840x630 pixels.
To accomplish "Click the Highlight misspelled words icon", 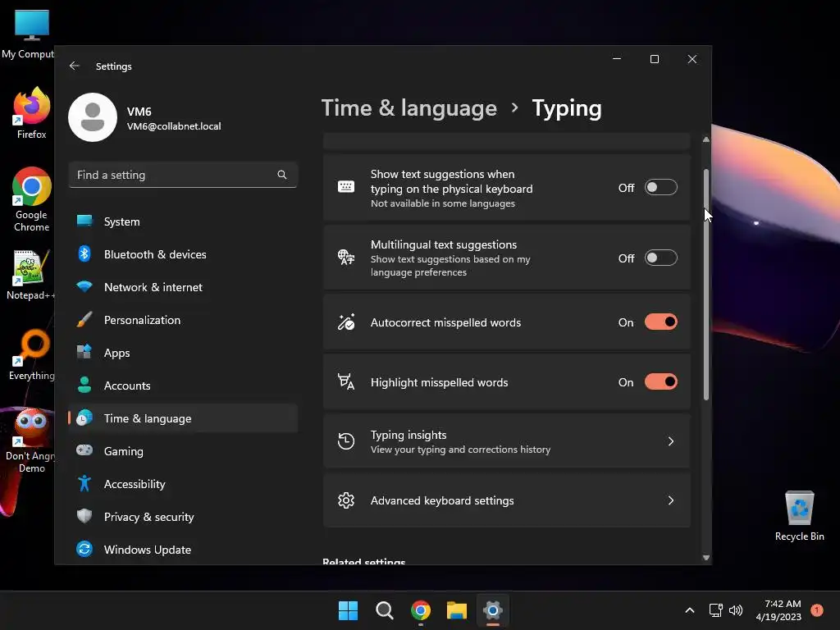I will pyautogui.click(x=346, y=382).
